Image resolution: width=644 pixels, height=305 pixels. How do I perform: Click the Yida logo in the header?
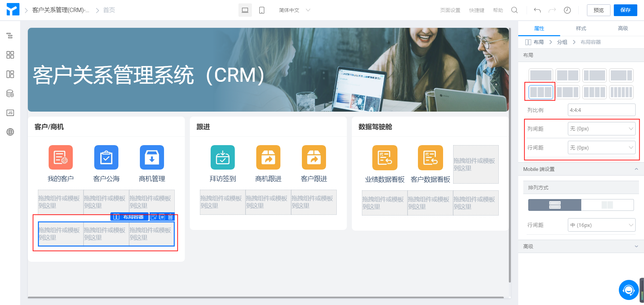[13, 10]
